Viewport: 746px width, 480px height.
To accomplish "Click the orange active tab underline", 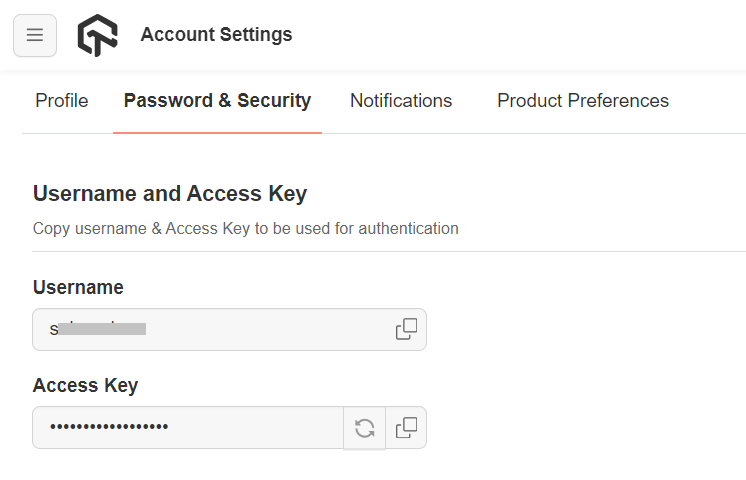I will (x=217, y=132).
